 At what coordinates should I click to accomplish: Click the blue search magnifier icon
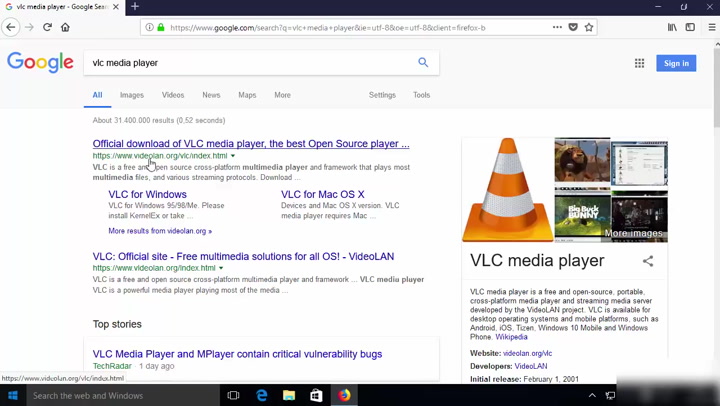point(423,62)
